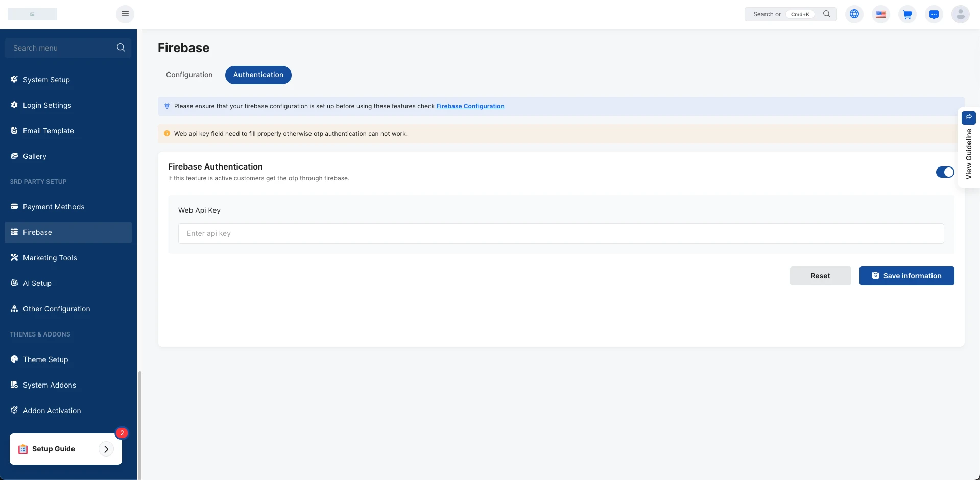Click the hamburger menu toggle icon
The height and width of the screenshot is (480, 980).
pos(125,14)
